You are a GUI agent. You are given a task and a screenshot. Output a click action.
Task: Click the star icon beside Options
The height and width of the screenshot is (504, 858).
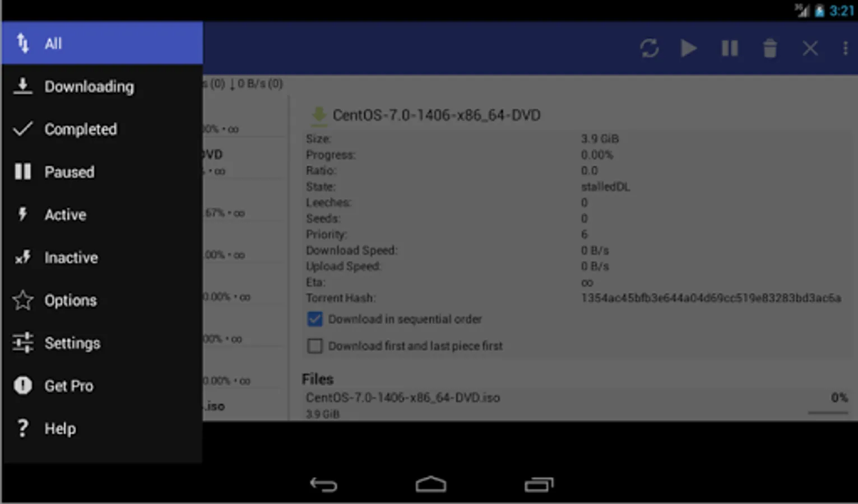[x=22, y=300]
